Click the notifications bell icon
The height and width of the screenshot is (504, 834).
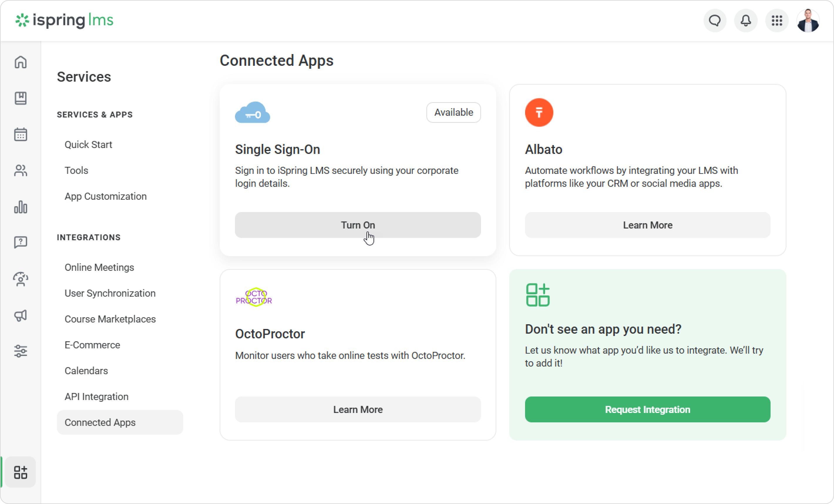pyautogui.click(x=746, y=21)
